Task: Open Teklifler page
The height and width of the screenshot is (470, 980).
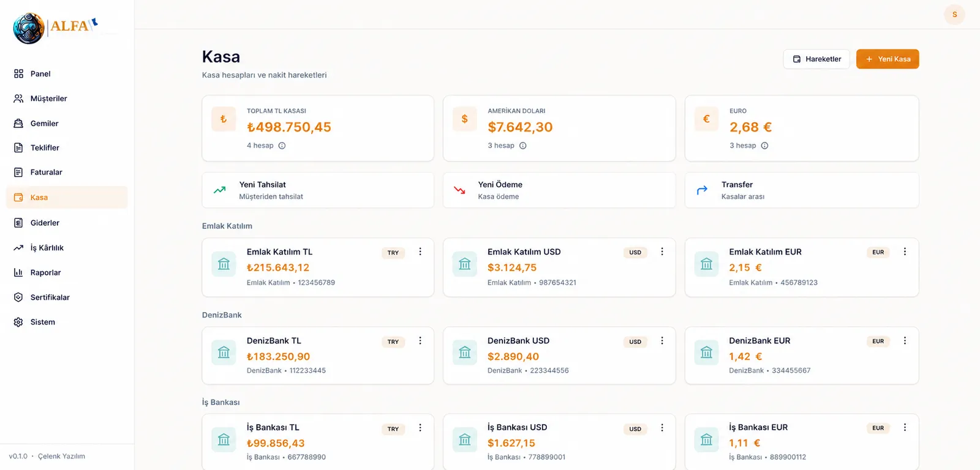Action: tap(67, 147)
